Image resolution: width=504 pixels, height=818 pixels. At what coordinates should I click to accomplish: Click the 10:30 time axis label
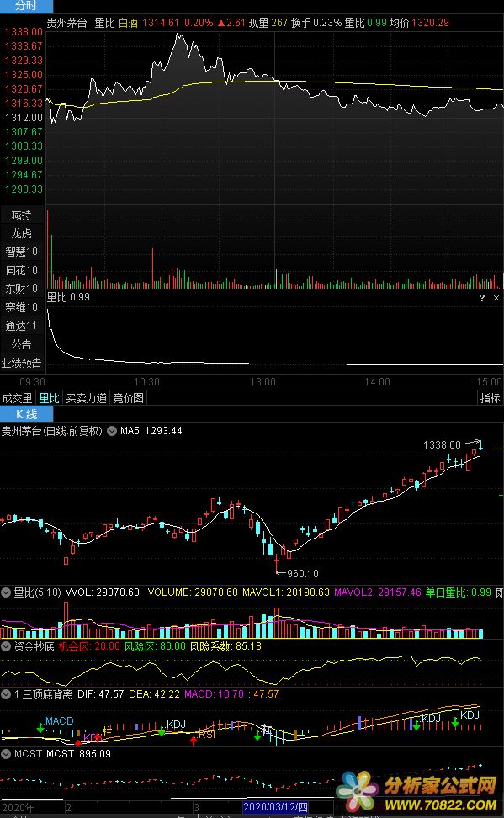[x=146, y=382]
